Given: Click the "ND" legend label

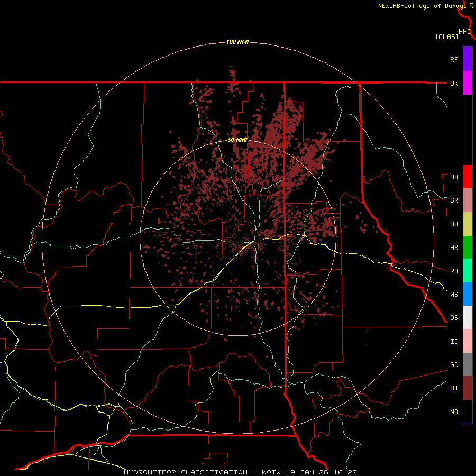Looking at the screenshot, I should click(x=454, y=411).
